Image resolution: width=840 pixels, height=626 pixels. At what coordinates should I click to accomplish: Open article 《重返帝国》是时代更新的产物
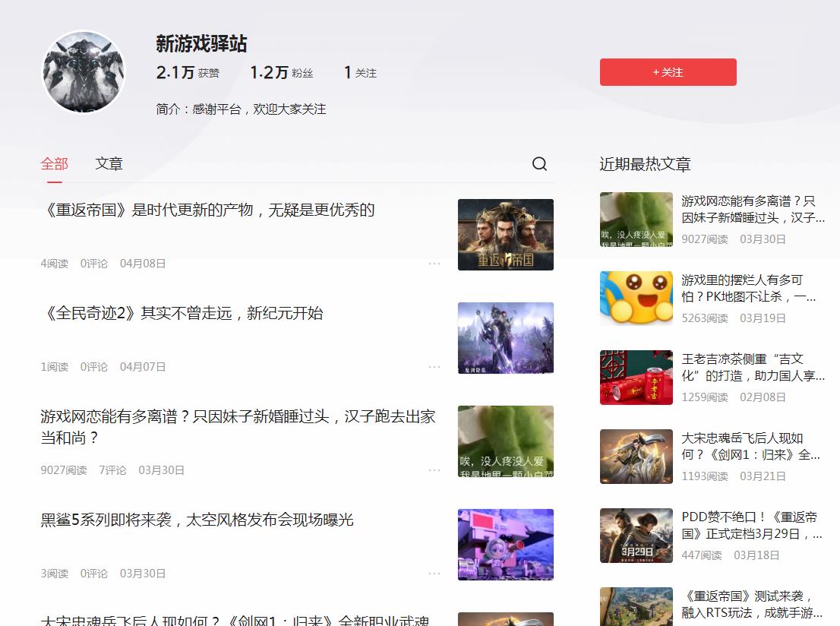[208, 210]
